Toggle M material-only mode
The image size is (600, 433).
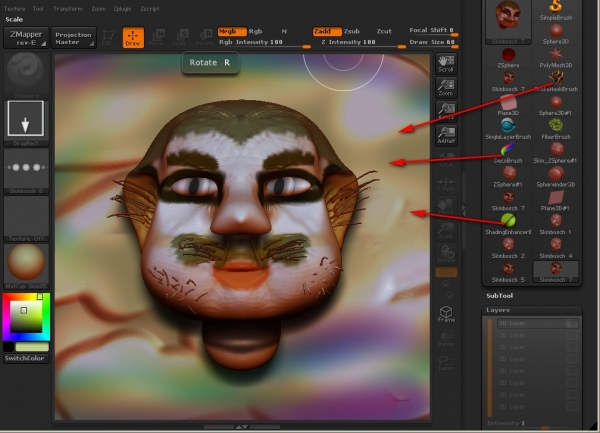click(x=284, y=31)
